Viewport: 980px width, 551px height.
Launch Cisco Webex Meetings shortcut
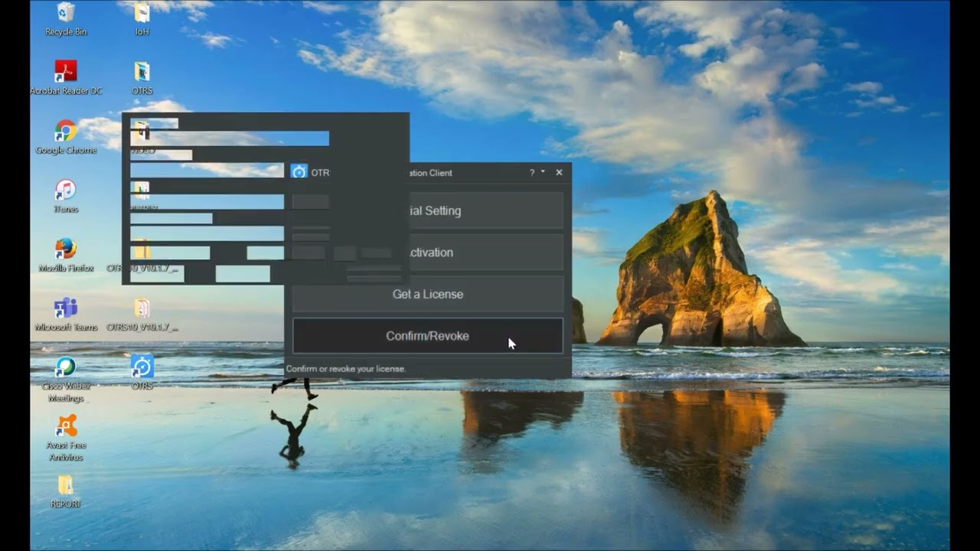[x=66, y=380]
